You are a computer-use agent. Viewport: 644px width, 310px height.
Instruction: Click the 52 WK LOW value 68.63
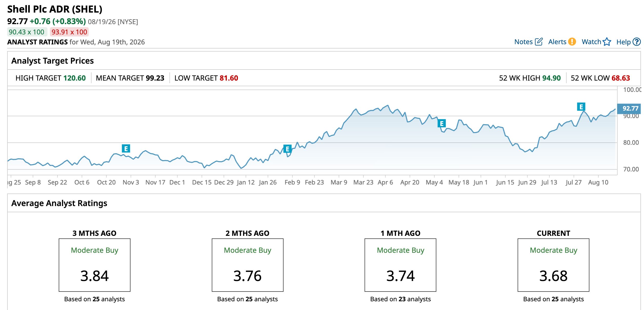pyautogui.click(x=621, y=78)
